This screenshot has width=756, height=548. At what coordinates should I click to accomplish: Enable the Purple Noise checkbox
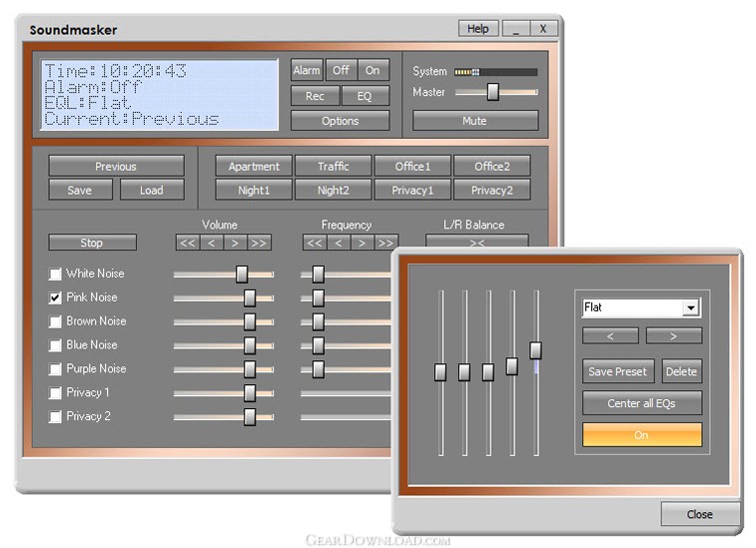tap(56, 369)
